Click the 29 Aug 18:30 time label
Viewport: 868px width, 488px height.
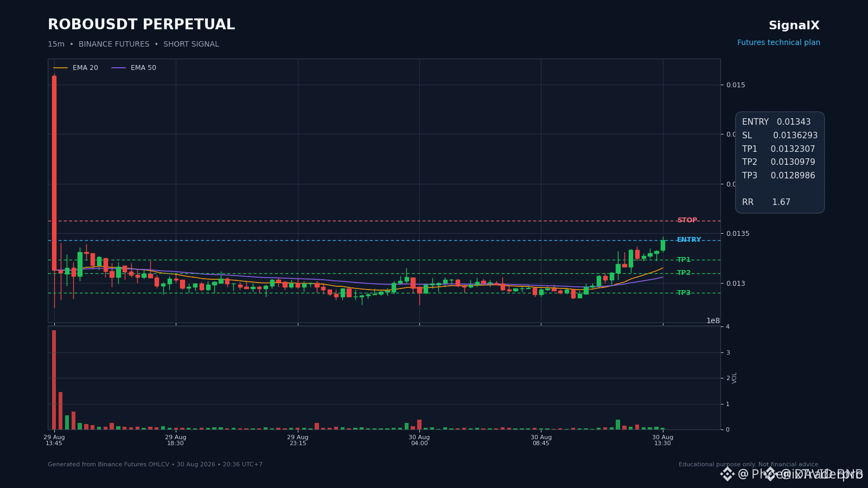pos(176,440)
